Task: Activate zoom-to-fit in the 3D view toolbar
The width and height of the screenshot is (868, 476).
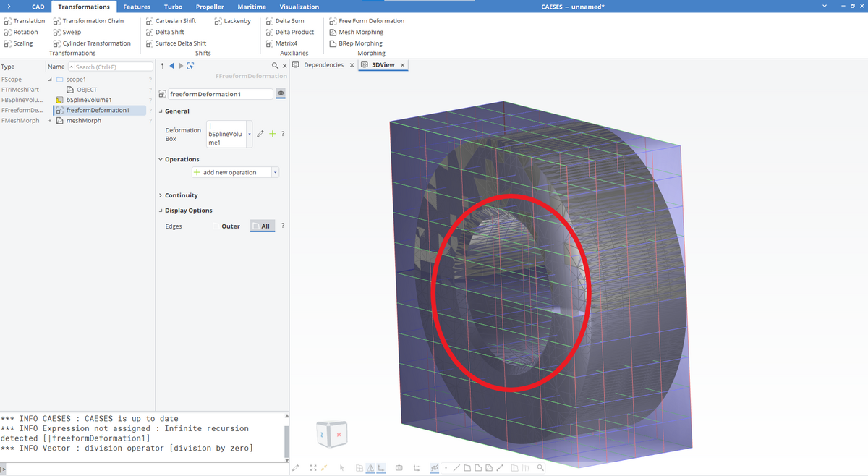Action: tap(312, 468)
